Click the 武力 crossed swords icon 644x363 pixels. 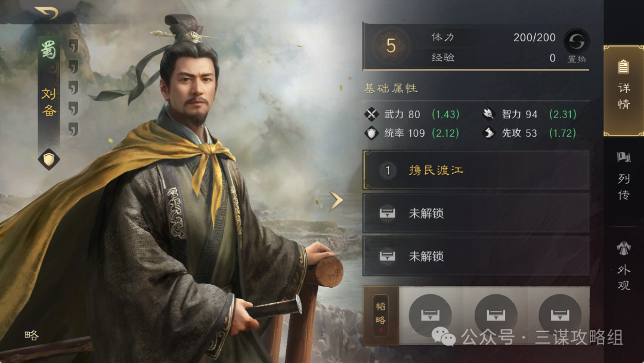pyautogui.click(x=371, y=114)
